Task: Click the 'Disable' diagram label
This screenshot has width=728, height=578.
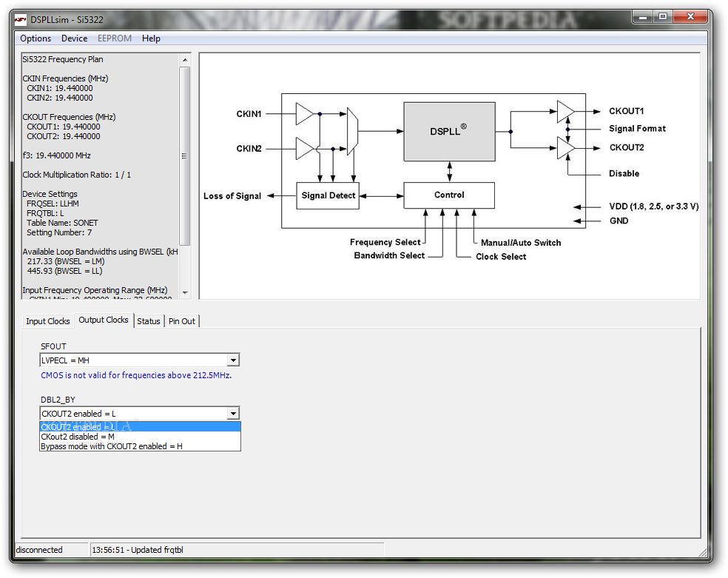Action: [x=624, y=174]
